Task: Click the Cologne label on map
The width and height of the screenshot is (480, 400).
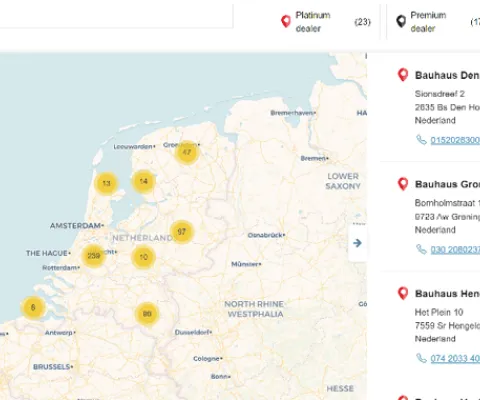Action: 207,359
